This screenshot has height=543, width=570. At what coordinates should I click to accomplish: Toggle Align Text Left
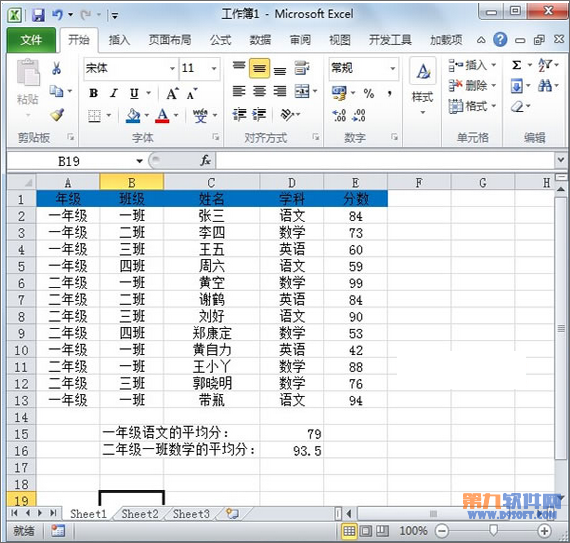point(239,91)
